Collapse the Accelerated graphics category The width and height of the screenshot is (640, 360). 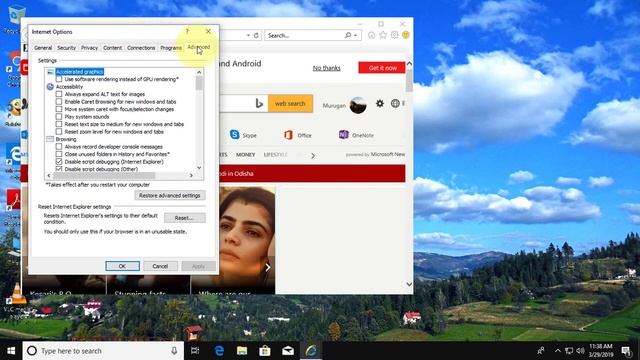click(x=50, y=72)
